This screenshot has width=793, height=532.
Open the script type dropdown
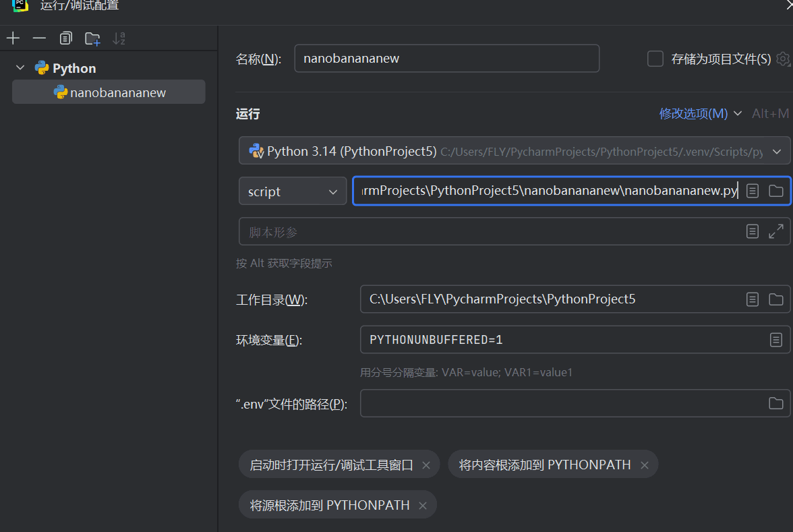point(293,191)
